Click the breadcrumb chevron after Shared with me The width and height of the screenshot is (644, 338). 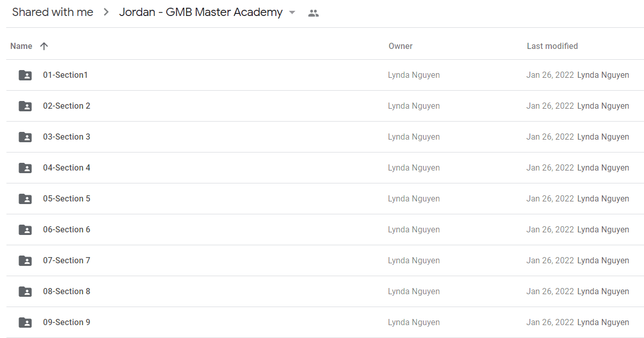[x=107, y=12]
